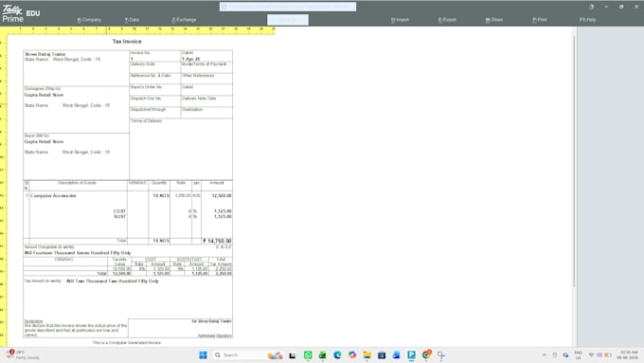Open Google Chrome from the taskbar
The height and width of the screenshot is (363, 644).
click(x=426, y=354)
